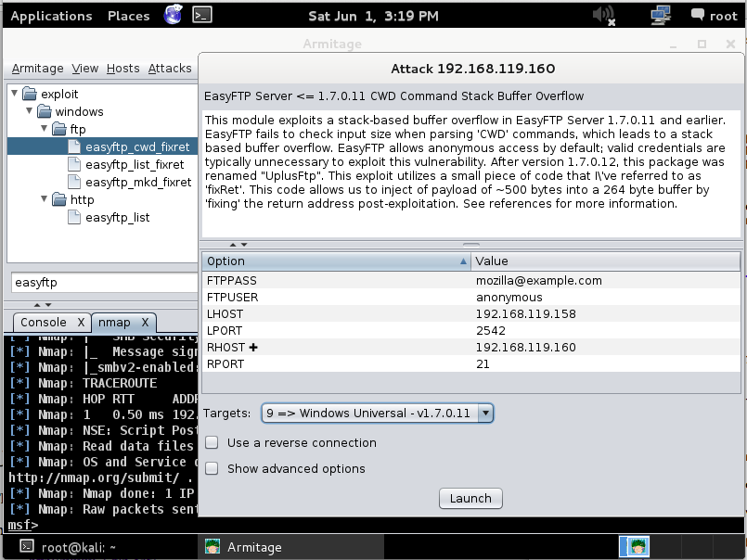Viewport: 747px width, 560px height.
Task: Click the easyftp_cwd_fixret file icon
Action: tap(74, 146)
